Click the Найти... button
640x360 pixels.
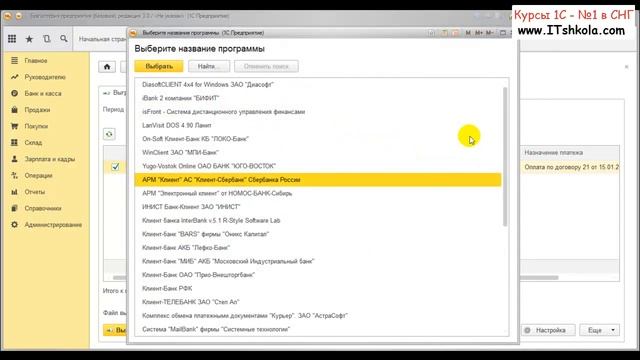(x=209, y=66)
